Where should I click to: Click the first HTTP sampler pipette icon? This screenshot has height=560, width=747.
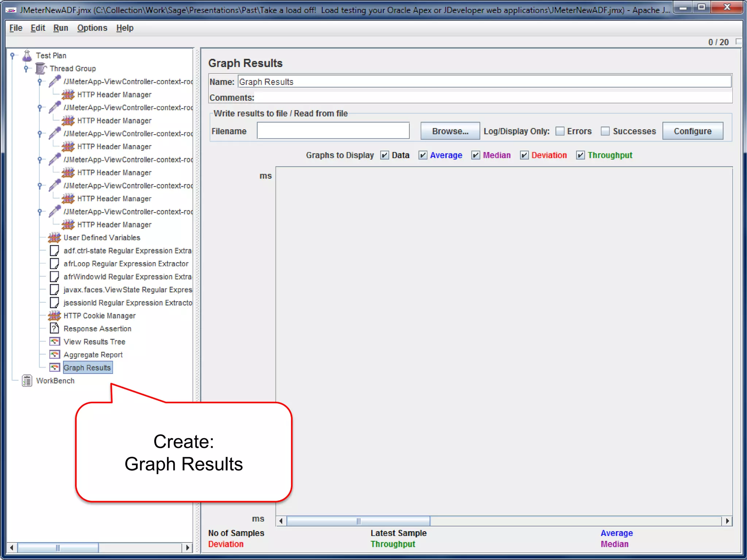pos(55,81)
